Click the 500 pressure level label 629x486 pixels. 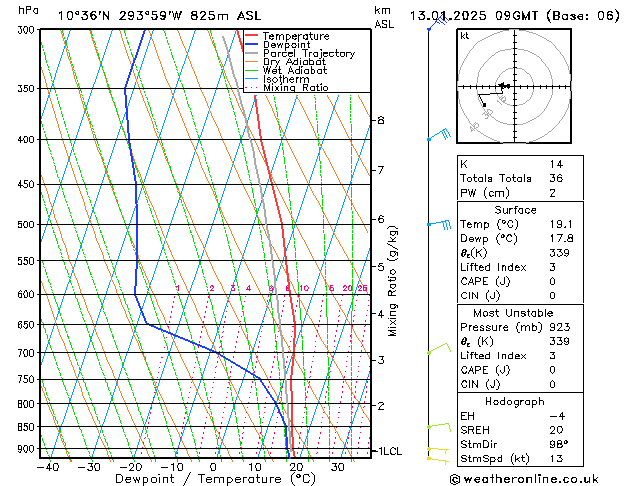(x=28, y=225)
